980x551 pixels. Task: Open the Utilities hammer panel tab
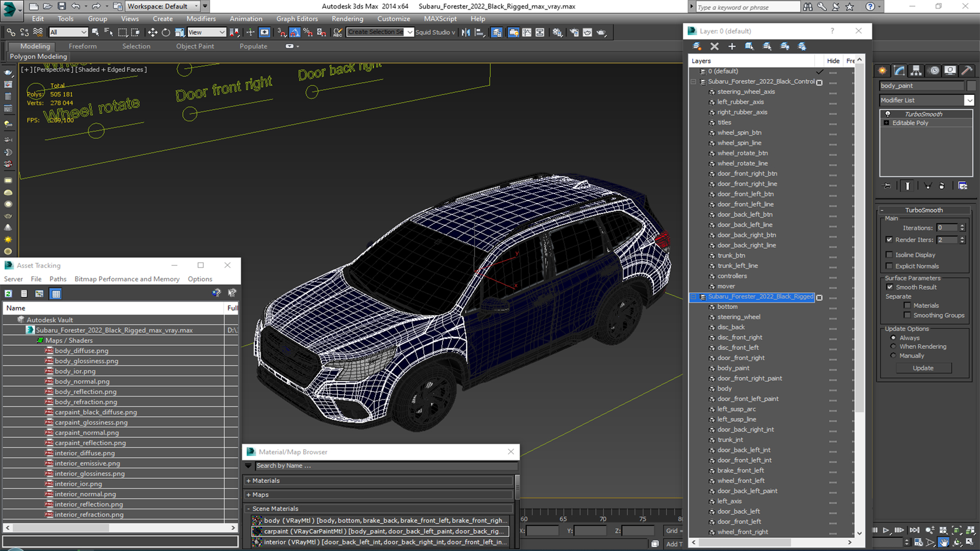click(967, 70)
